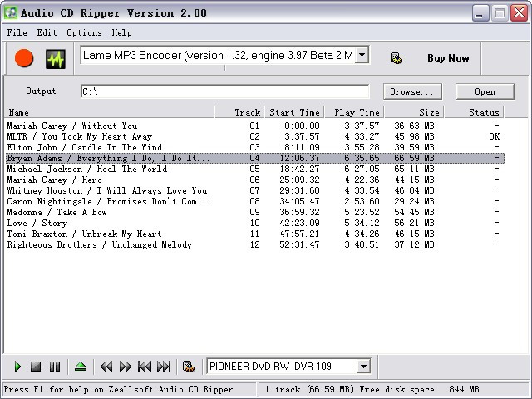The height and width of the screenshot is (399, 532).
Task: Sort by the Track column header
Action: [x=239, y=112]
